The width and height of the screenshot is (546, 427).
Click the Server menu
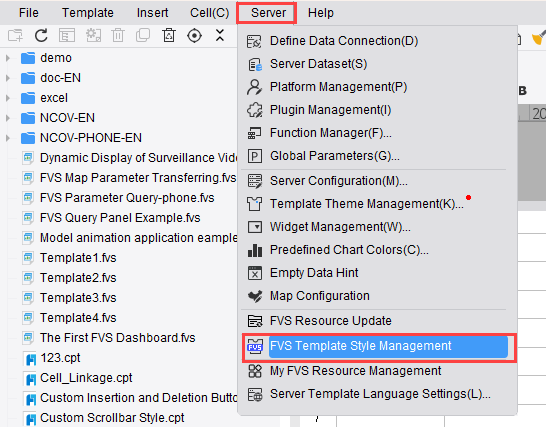[x=268, y=13]
